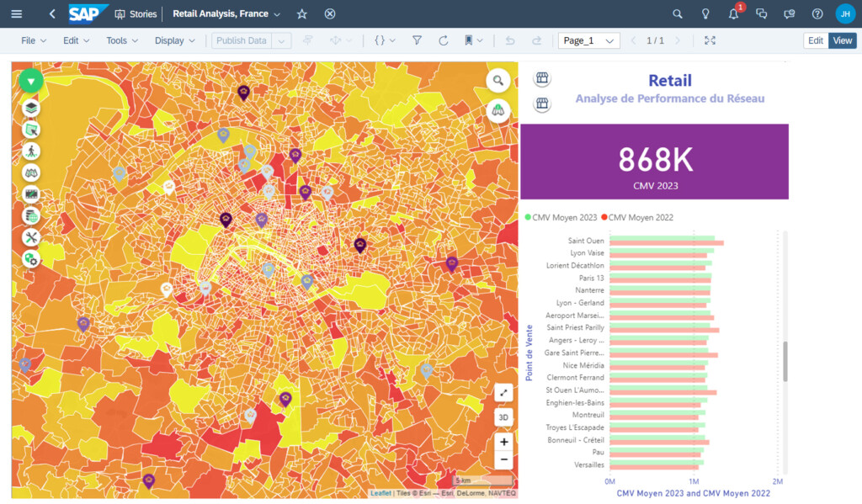Enter fullscreen mode with the expand icon
This screenshot has height=504, width=862.
710,40
